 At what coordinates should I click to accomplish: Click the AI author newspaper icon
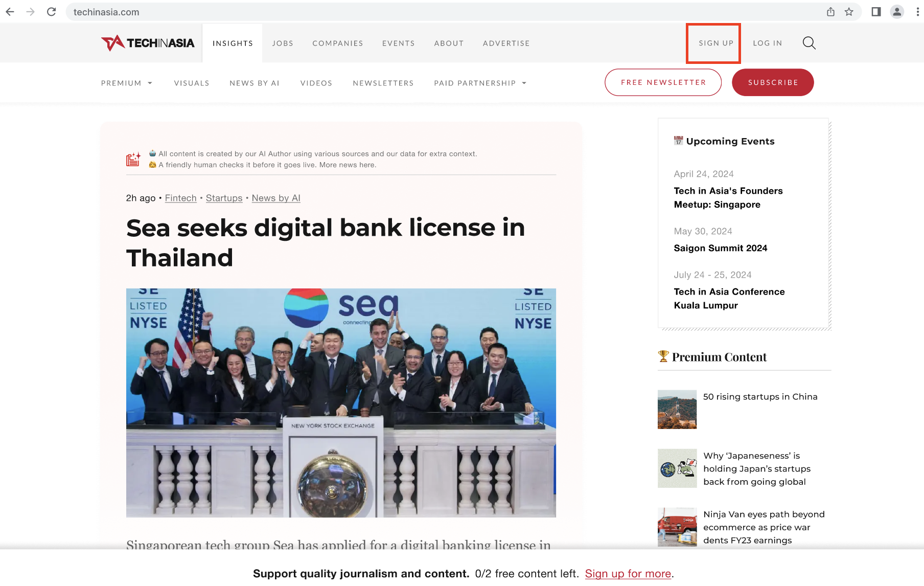[x=133, y=159]
